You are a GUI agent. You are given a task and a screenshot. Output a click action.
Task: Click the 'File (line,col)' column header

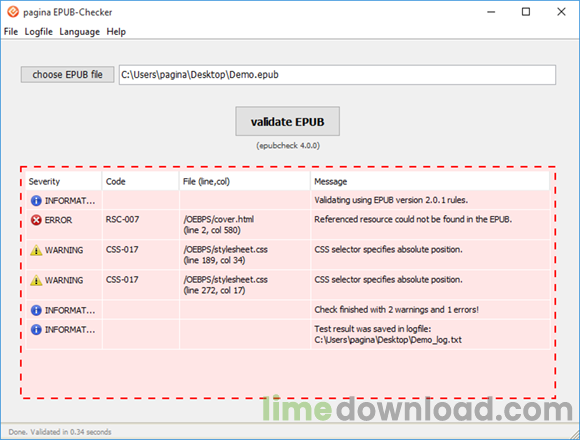pyautogui.click(x=245, y=182)
